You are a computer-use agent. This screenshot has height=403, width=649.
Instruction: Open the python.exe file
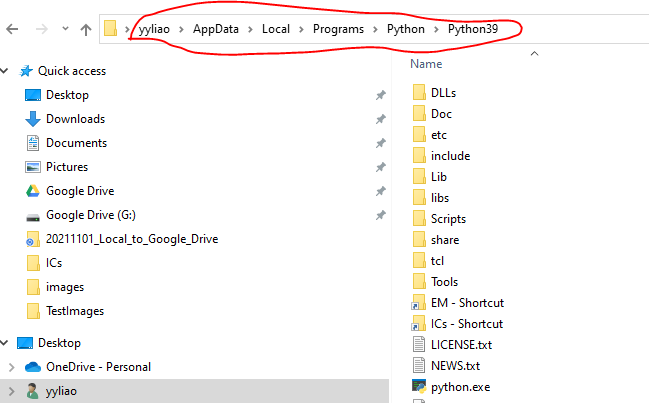pyautogui.click(x=460, y=386)
